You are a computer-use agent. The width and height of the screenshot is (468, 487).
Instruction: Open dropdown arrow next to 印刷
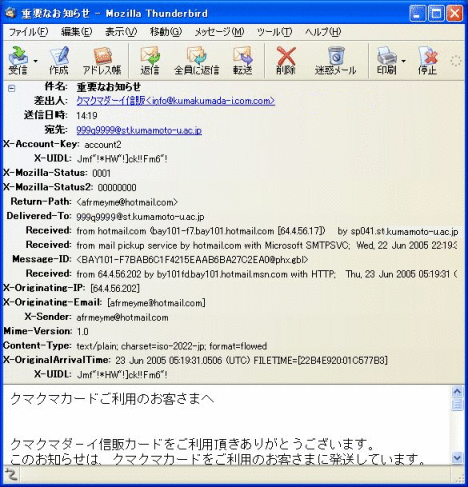(404, 61)
